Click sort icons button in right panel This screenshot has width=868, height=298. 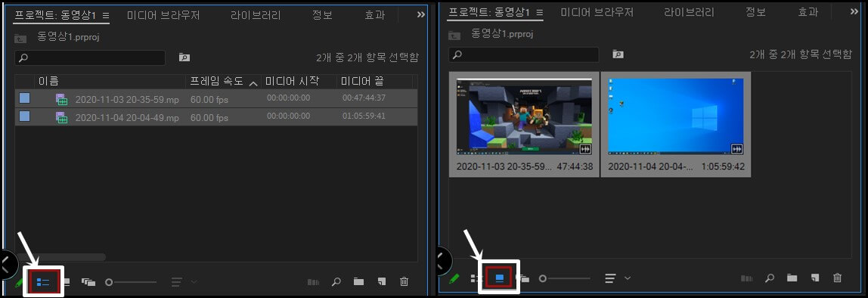[610, 278]
